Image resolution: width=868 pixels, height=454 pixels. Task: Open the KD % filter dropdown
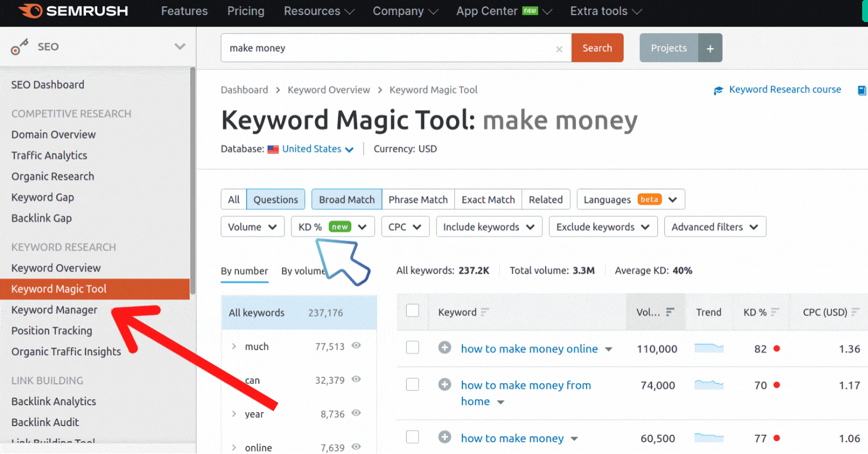(x=333, y=227)
